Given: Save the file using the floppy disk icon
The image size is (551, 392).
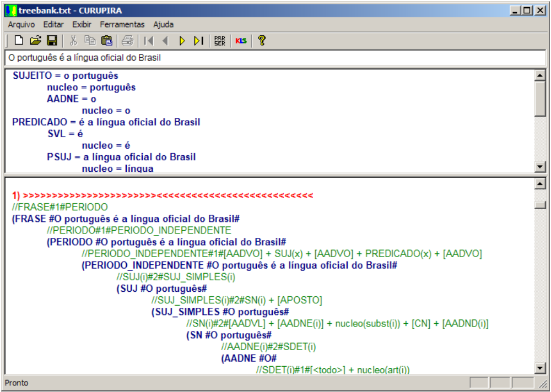Looking at the screenshot, I should point(52,41).
